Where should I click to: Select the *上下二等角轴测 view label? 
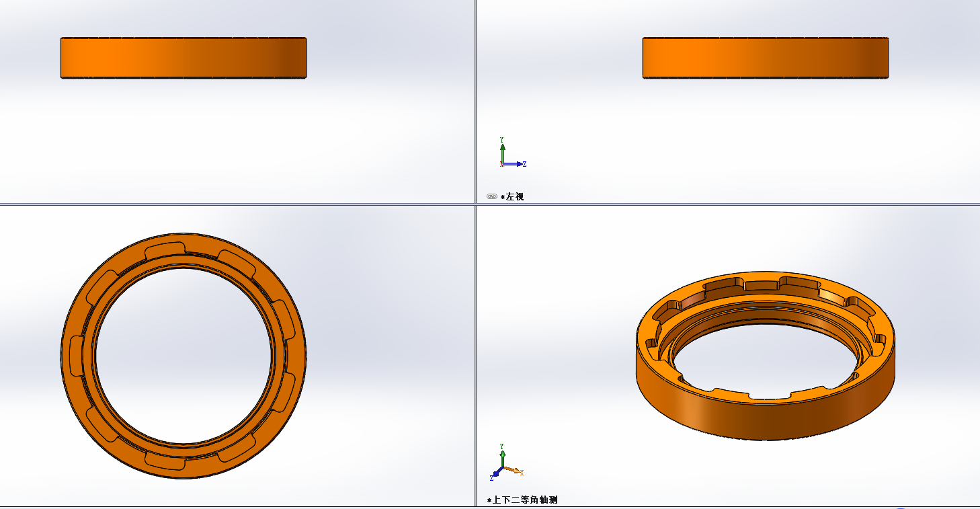pos(522,500)
